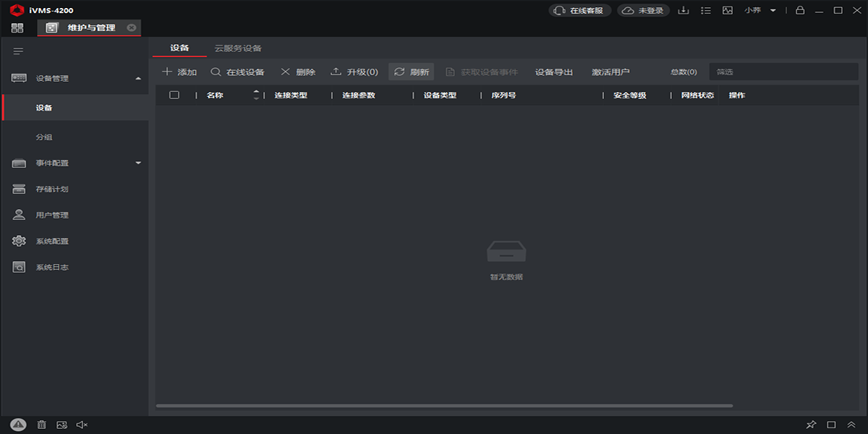Open 在线客服 online support

coord(580,11)
